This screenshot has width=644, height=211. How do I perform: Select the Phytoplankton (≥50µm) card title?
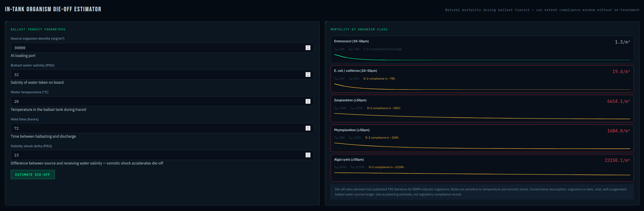[352, 130]
